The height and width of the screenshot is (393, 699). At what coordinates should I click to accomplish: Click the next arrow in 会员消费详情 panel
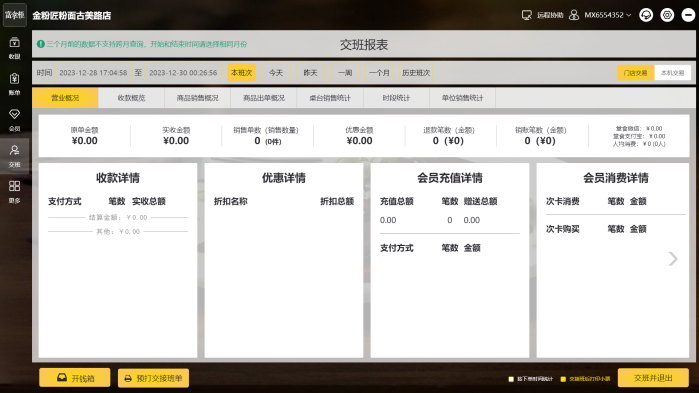point(673,259)
